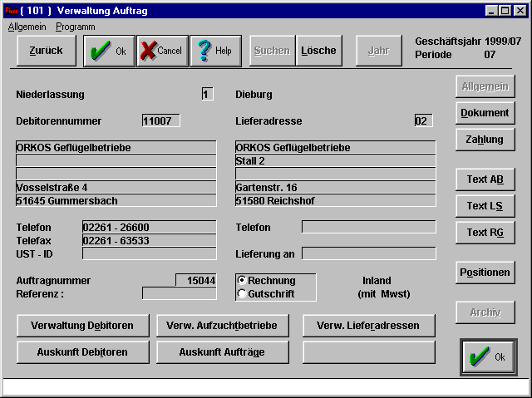Open Help with the question mark icon
532x398 pixels.
(x=215, y=51)
